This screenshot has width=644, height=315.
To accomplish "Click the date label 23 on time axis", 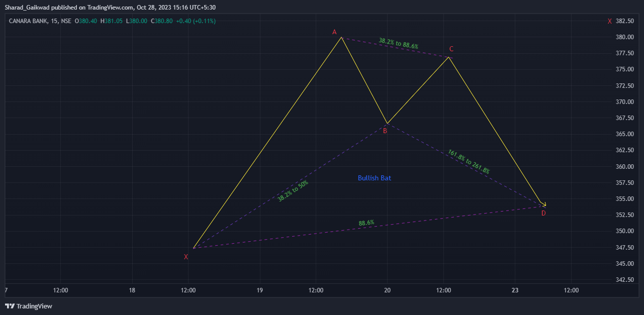I will pyautogui.click(x=515, y=290).
